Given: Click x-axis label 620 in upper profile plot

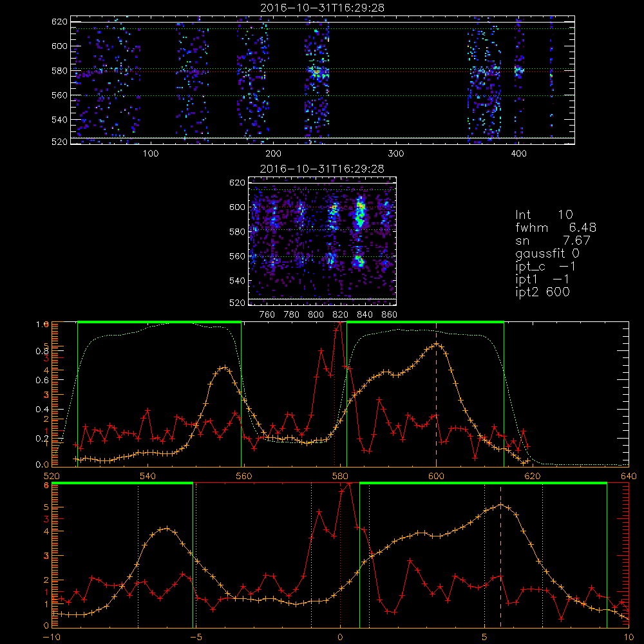Looking at the screenshot, I should pos(533,476).
